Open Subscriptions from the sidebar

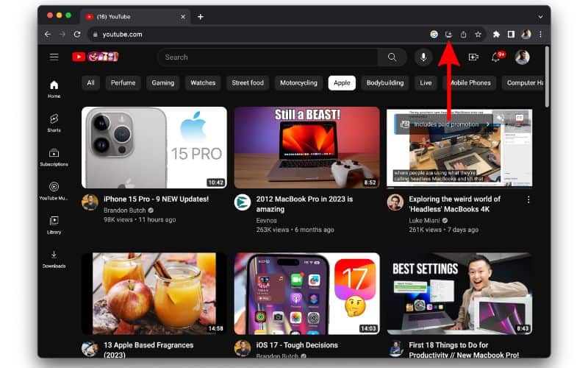pyautogui.click(x=54, y=156)
